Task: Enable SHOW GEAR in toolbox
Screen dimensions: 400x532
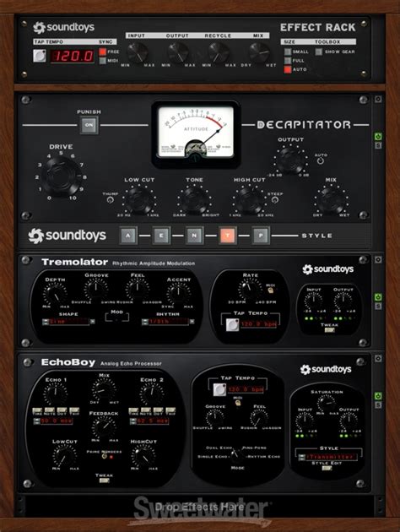Action: [x=319, y=52]
